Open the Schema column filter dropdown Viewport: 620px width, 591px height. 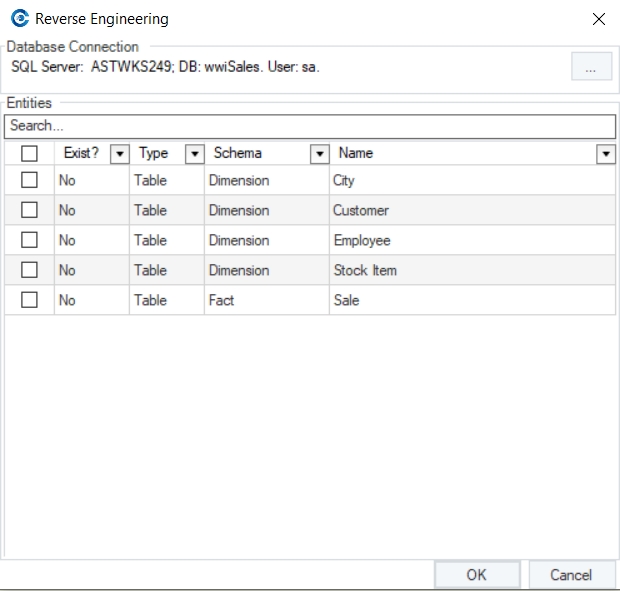(319, 154)
